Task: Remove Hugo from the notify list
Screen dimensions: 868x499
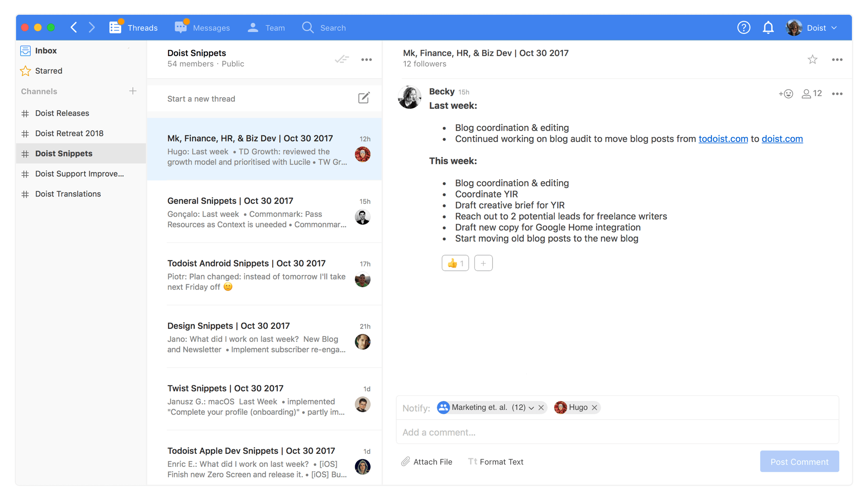Action: [595, 407]
